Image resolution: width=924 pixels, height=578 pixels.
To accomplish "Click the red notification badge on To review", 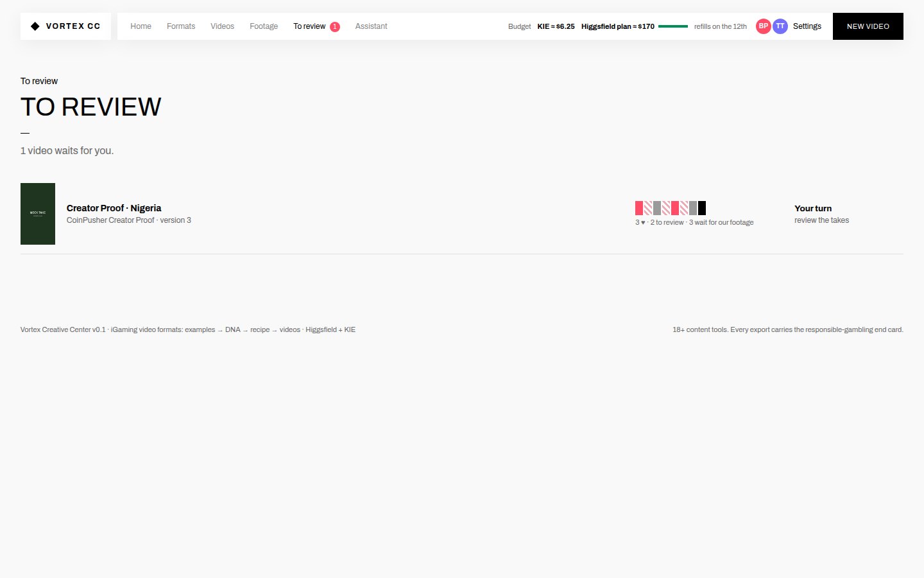I will [335, 27].
